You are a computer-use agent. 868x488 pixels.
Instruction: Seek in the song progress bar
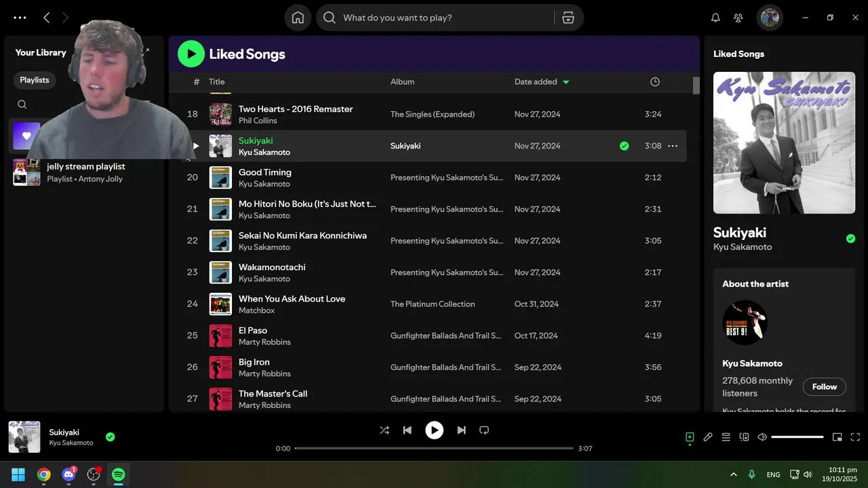click(434, 448)
